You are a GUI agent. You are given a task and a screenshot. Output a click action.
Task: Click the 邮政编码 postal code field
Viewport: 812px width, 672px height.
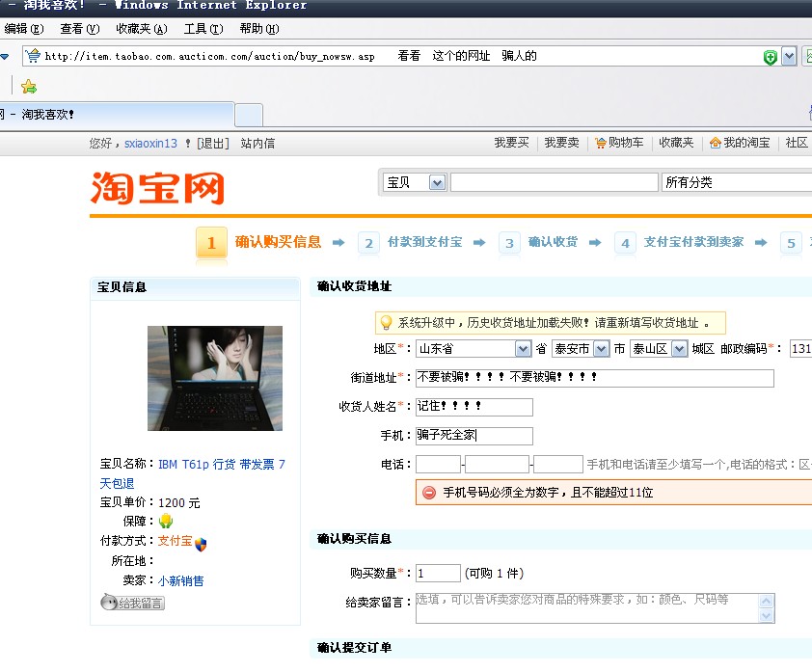tap(801, 349)
